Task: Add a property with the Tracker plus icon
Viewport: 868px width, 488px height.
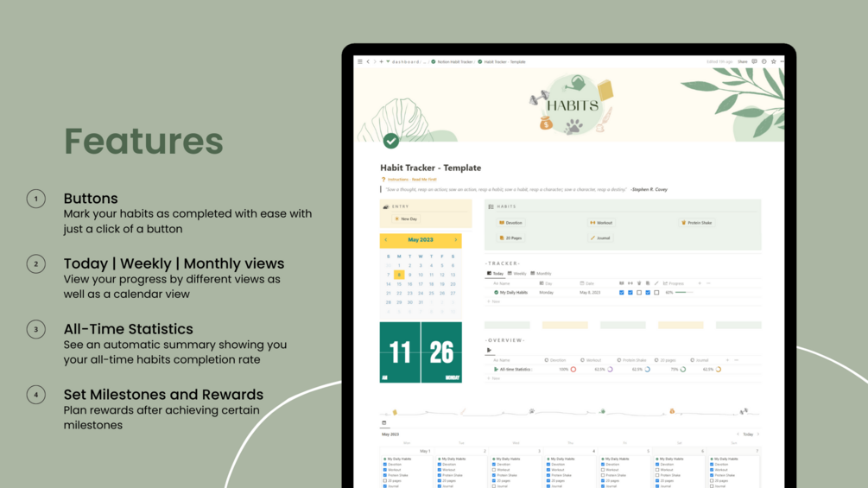Action: 700,283
